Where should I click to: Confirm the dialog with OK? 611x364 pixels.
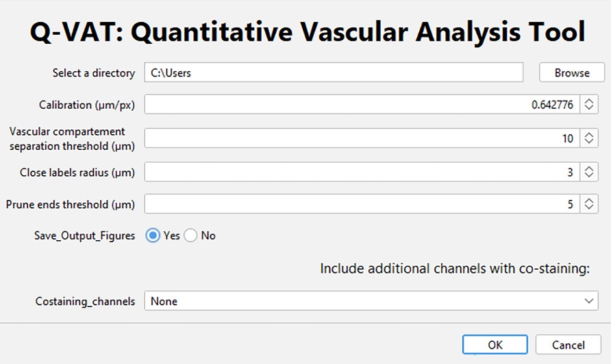tap(495, 345)
